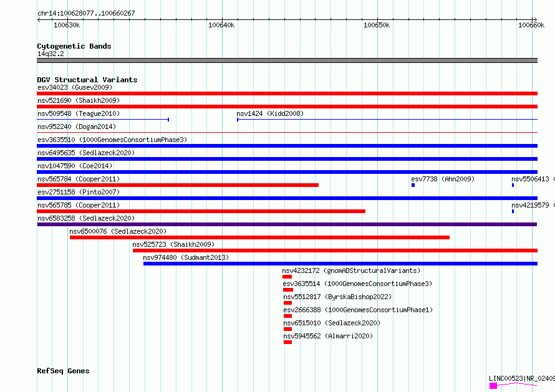
Task: Click the nsv1424 (Kidd2008) label
Action: tap(270, 113)
